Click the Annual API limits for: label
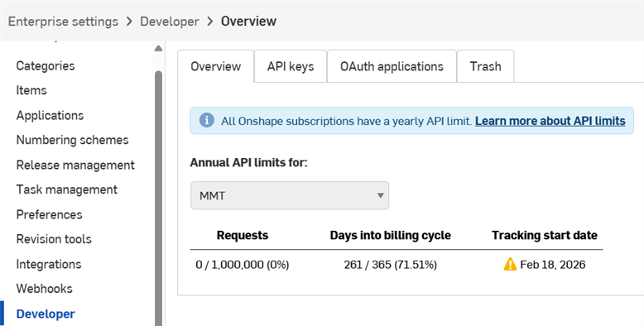 248,163
